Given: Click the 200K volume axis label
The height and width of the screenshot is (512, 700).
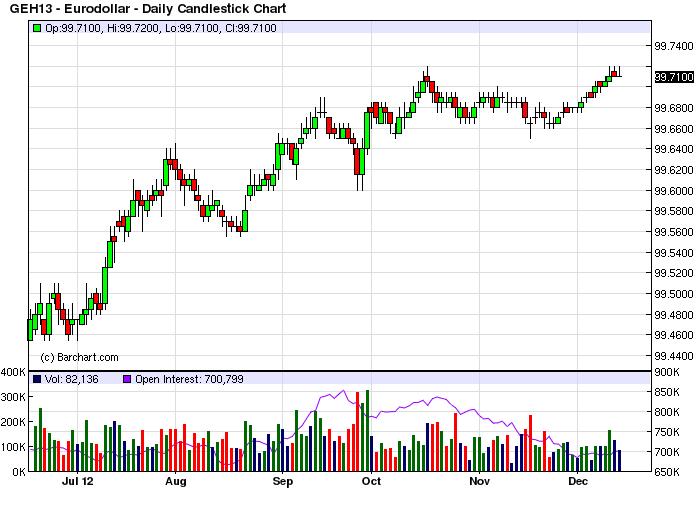Looking at the screenshot, I should tap(13, 422).
